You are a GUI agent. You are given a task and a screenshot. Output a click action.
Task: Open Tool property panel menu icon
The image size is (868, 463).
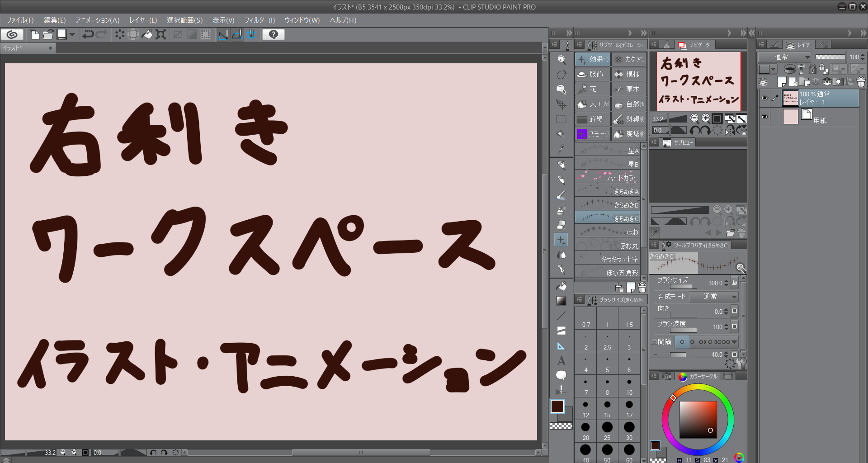654,245
